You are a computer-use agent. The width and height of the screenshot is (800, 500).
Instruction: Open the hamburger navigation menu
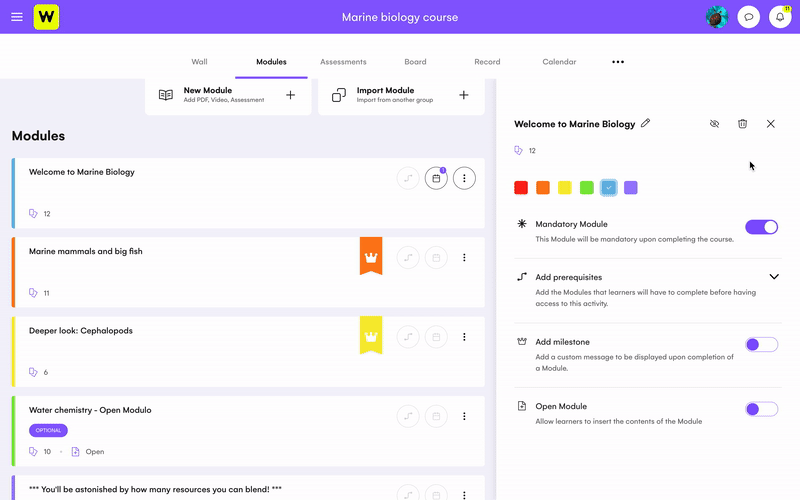tap(17, 17)
